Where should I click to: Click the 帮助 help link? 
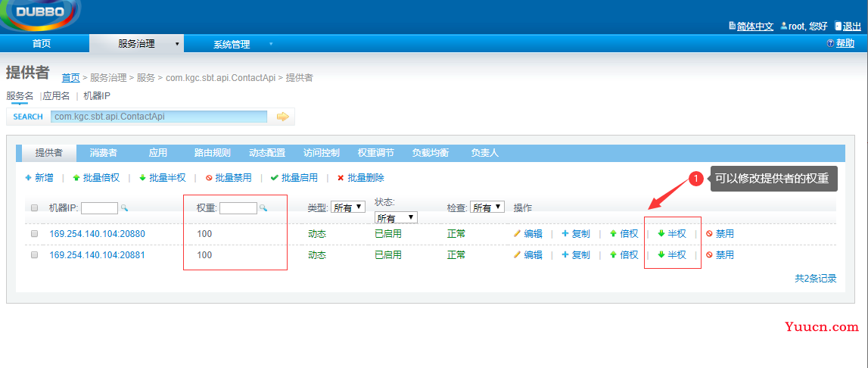[845, 43]
